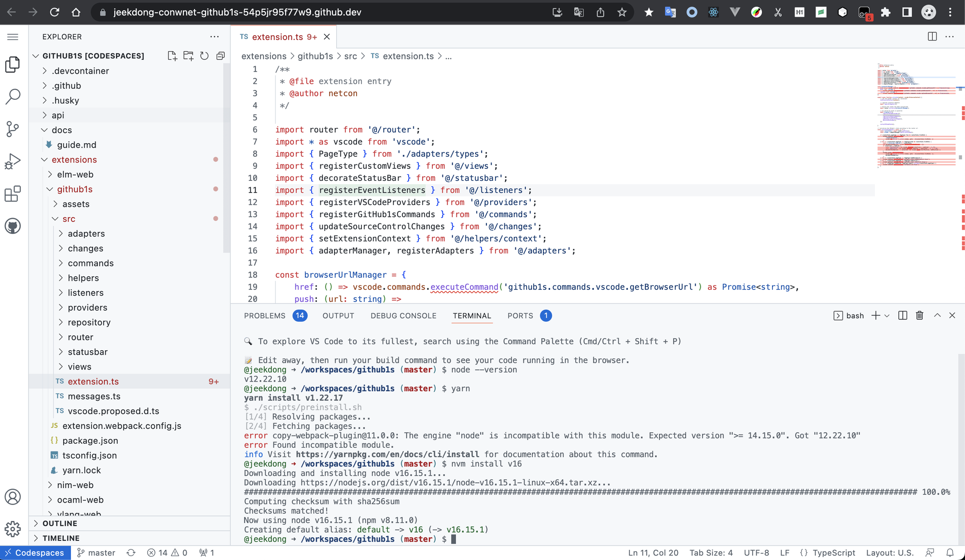The image size is (965, 560).
Task: Open the hamburger application menu
Action: [x=13, y=37]
